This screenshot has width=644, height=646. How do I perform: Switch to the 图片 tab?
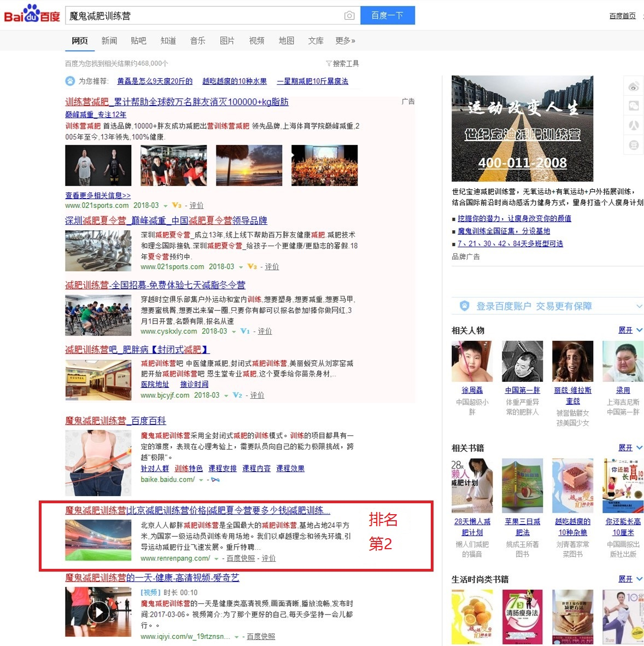coord(227,40)
